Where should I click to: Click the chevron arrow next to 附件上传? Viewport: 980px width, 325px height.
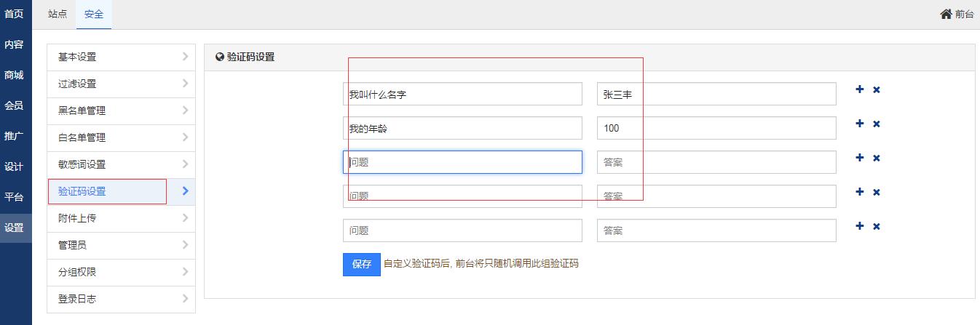click(185, 218)
